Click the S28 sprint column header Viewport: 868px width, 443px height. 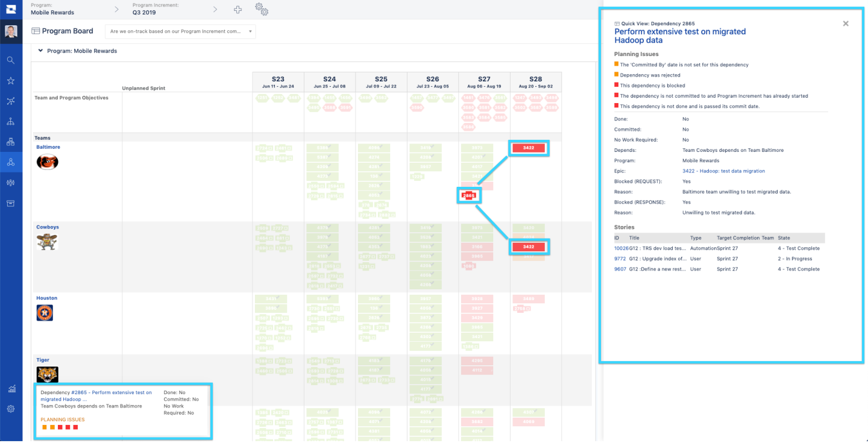(536, 82)
